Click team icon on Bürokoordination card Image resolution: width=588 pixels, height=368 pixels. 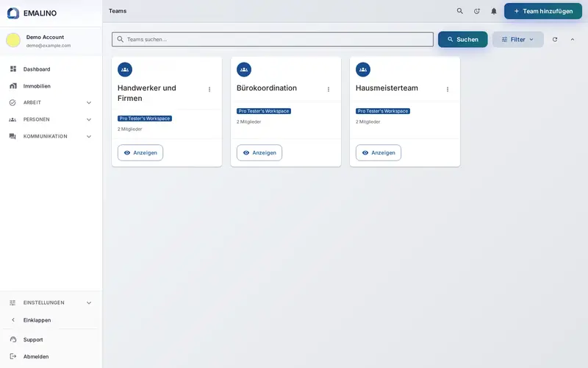coord(244,69)
